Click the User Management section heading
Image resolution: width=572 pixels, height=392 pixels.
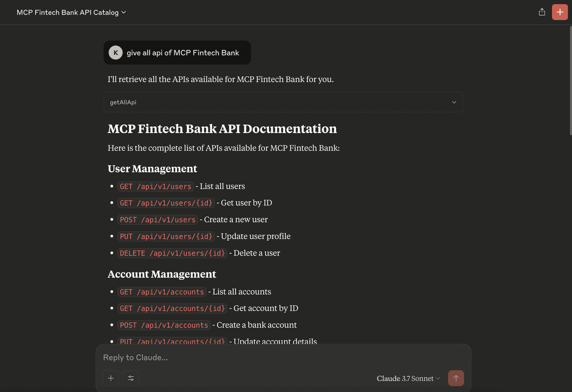[153, 169]
